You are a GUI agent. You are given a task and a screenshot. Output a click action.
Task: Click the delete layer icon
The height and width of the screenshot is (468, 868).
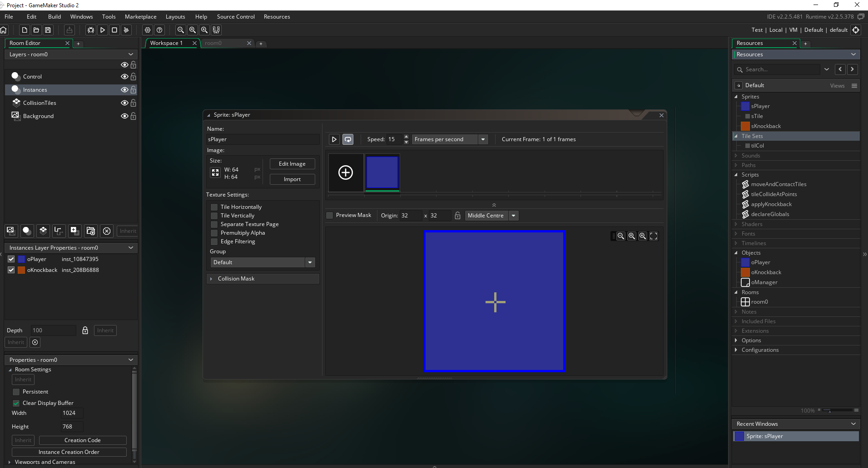(x=107, y=231)
